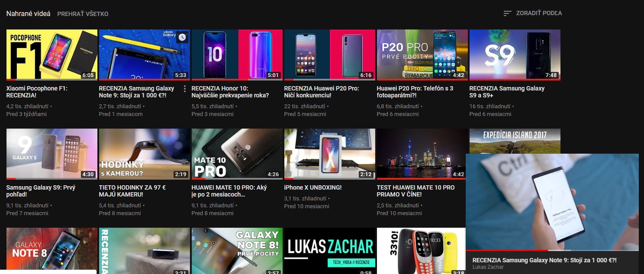Click the miniplayer video of Note 9 review
This screenshot has height=274, width=644.
(552, 202)
